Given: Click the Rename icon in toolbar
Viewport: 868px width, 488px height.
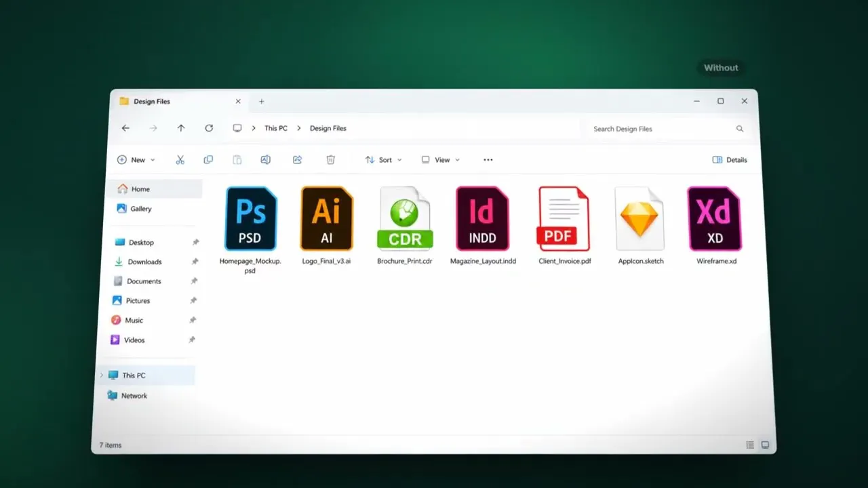Looking at the screenshot, I should click(x=266, y=160).
